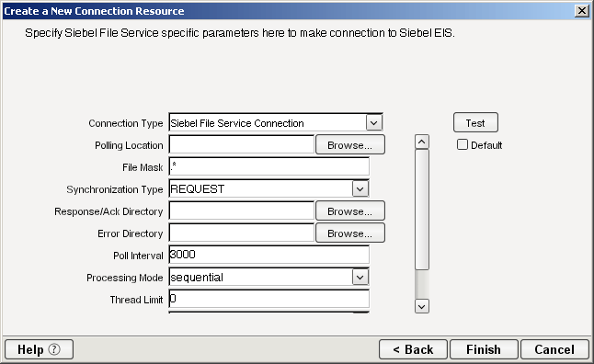Click the File Mask input field

269,166
